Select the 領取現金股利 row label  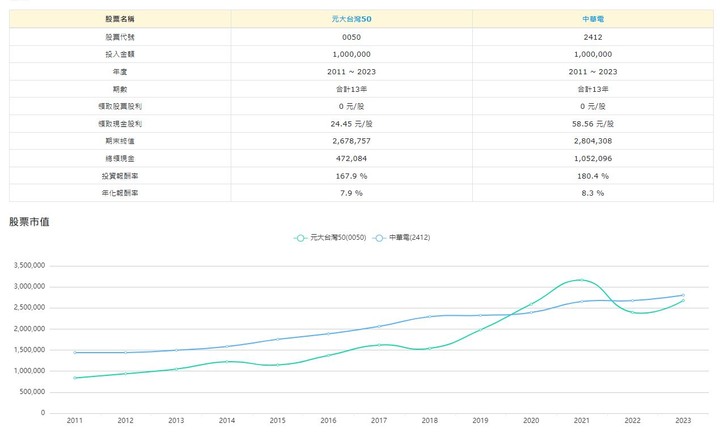click(x=120, y=123)
